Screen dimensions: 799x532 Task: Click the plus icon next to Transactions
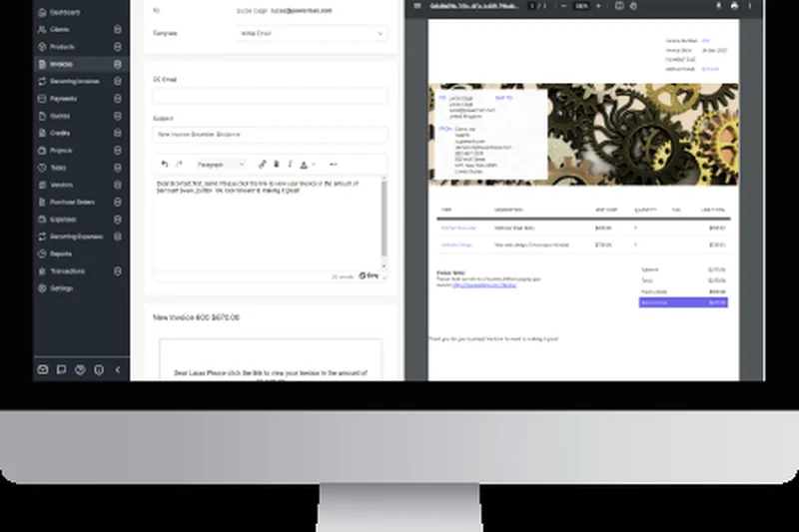(x=118, y=271)
